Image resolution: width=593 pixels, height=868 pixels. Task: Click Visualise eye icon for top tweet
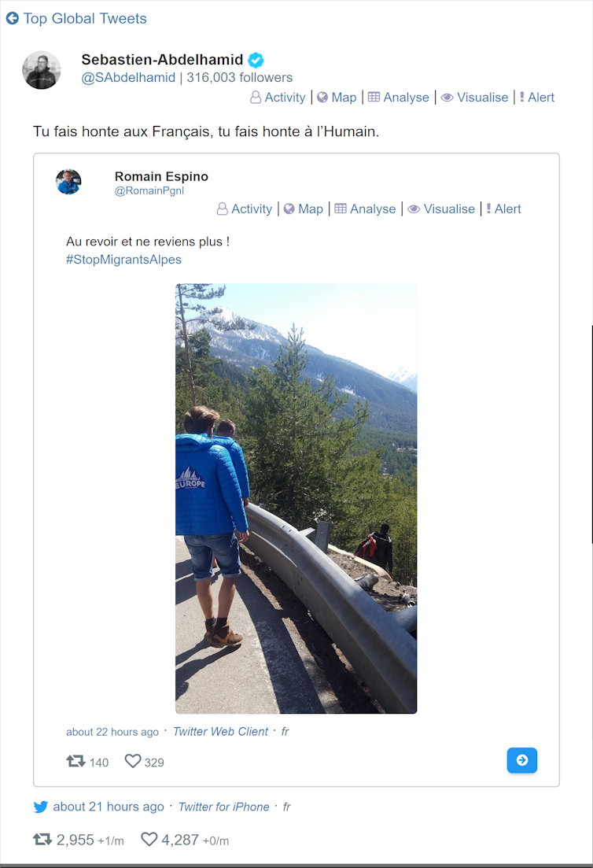pyautogui.click(x=447, y=98)
